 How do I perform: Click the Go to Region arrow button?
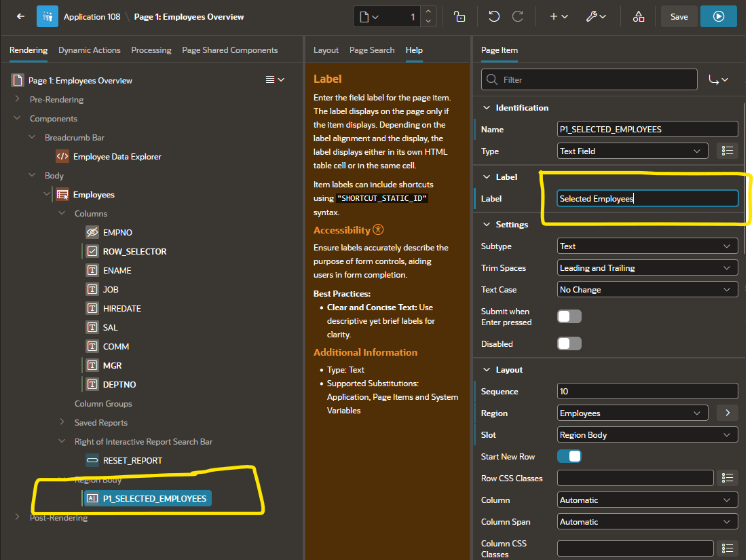(728, 413)
